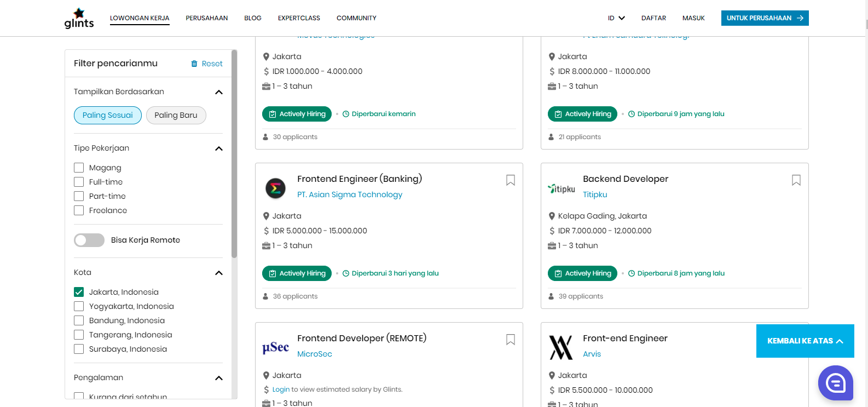Open the MicroSec company link
Image resolution: width=868 pixels, height=407 pixels.
[x=315, y=354]
